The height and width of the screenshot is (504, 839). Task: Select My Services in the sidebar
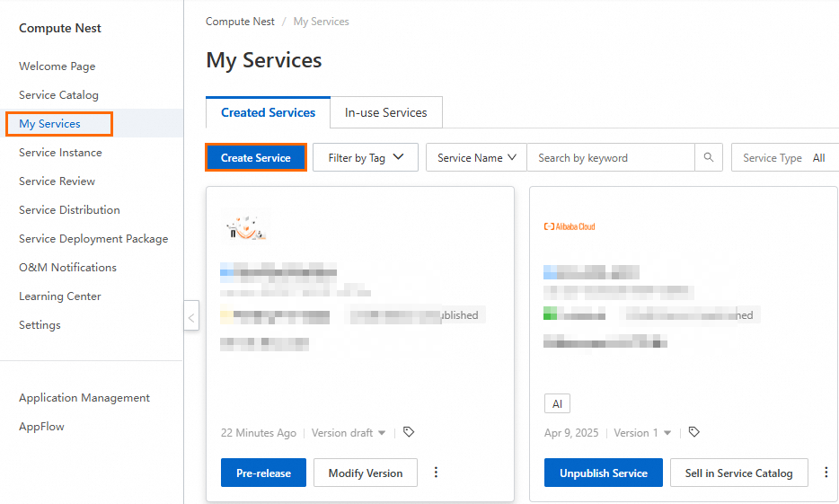click(49, 124)
